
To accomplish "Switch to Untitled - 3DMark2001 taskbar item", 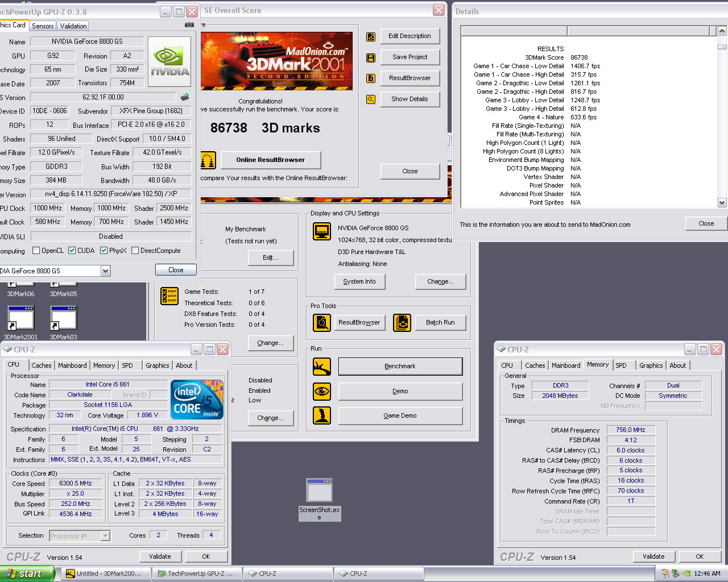I will pos(106,573).
